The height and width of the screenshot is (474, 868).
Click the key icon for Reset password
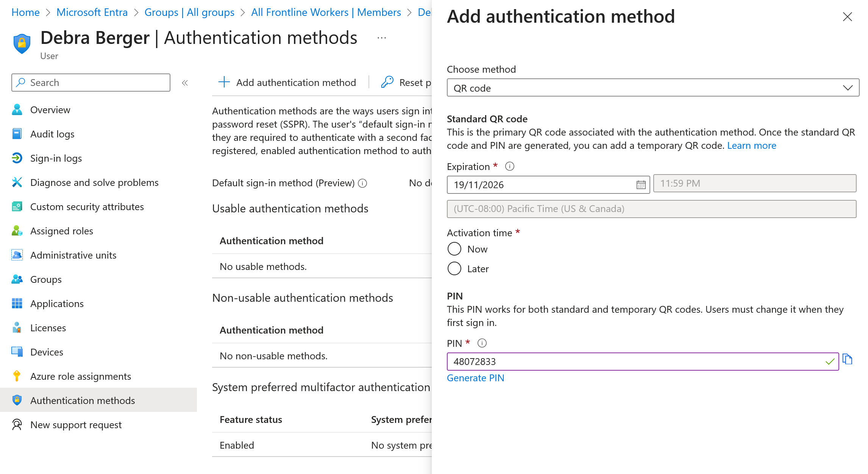(387, 82)
